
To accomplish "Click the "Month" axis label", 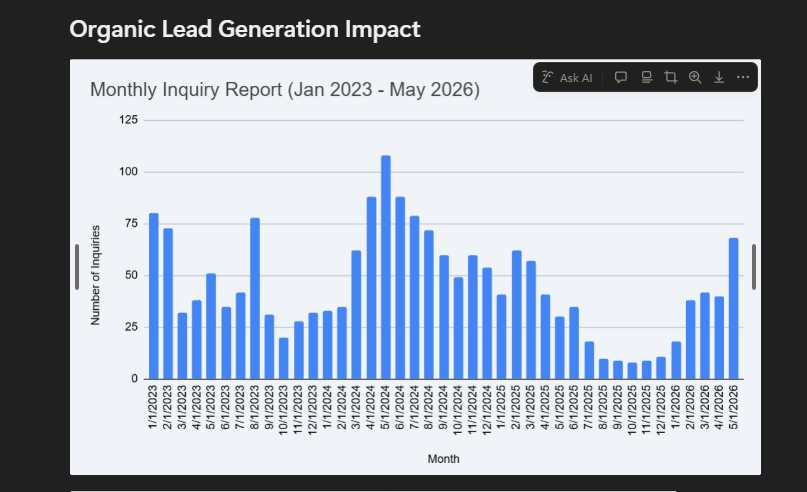I will tap(443, 459).
